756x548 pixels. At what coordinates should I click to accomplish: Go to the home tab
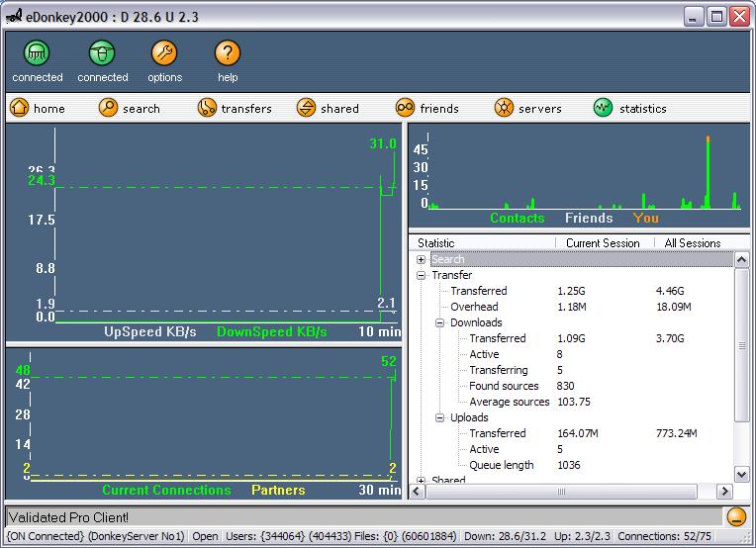click(x=38, y=108)
